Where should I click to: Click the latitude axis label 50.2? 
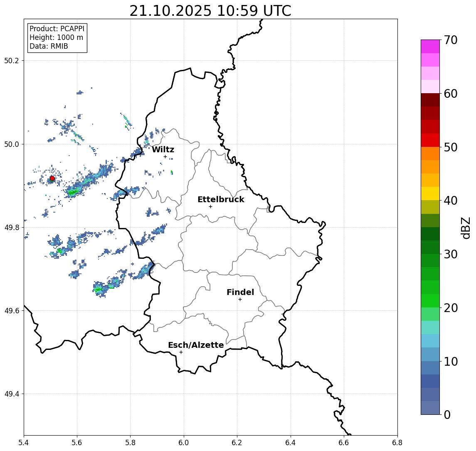coord(12,60)
